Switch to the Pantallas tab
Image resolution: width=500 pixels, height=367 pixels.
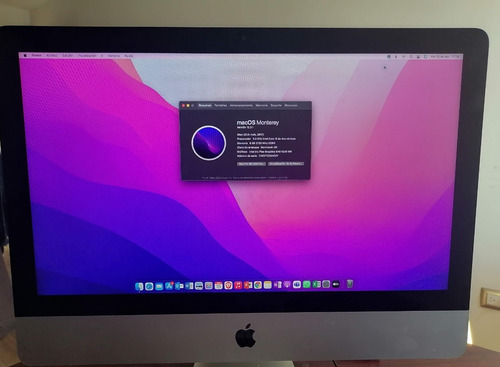tap(220, 105)
